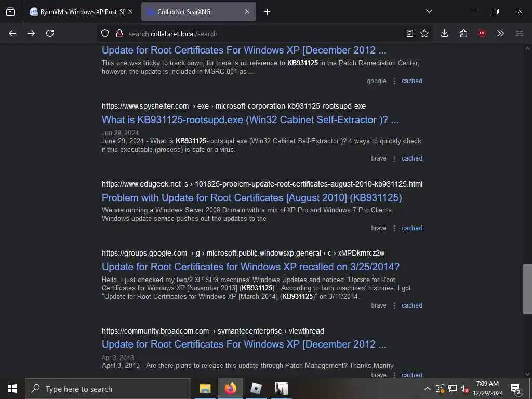The image size is (532, 399).
Task: Open 'recalled on 3/25/2014?' result link
Action: pyautogui.click(x=251, y=267)
